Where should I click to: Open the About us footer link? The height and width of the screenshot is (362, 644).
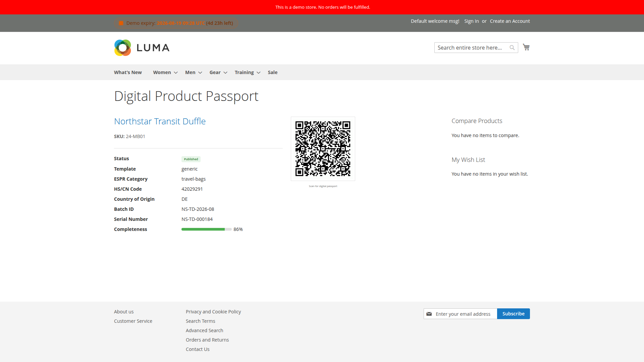124,312
